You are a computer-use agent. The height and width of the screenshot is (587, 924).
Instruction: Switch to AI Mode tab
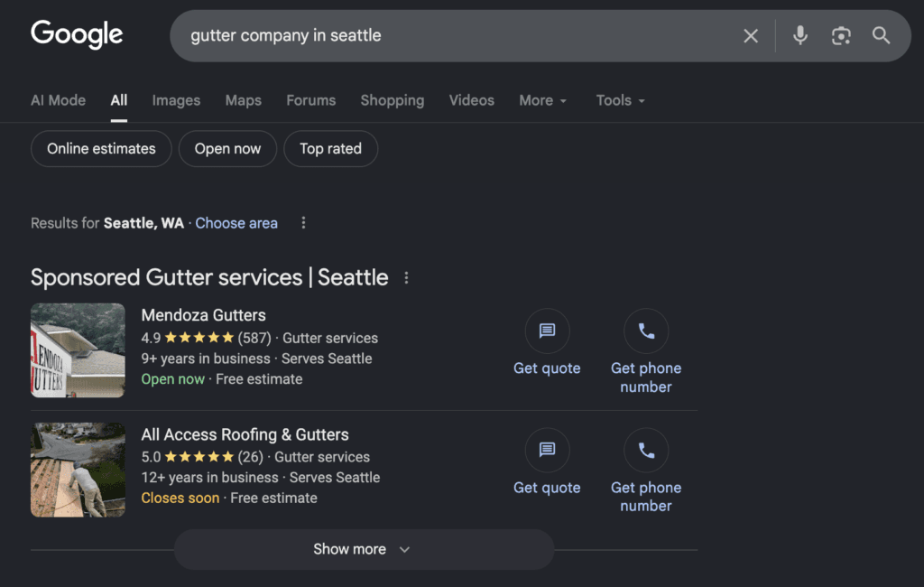point(59,100)
